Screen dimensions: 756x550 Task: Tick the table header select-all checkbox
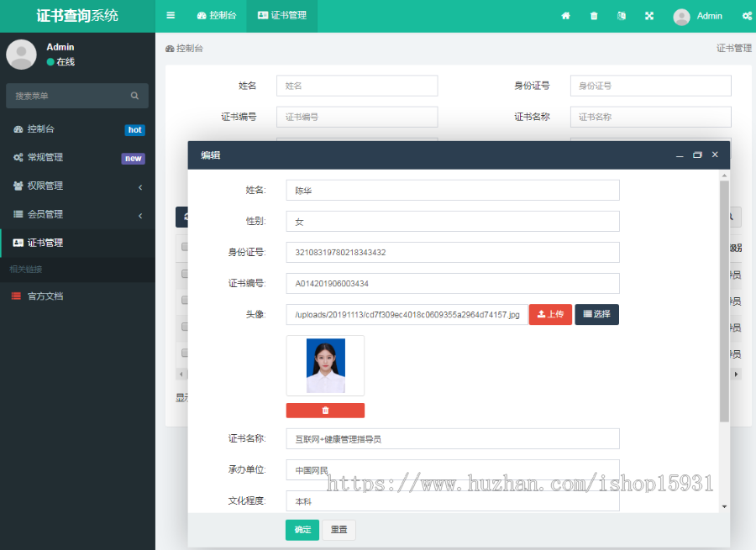point(184,248)
